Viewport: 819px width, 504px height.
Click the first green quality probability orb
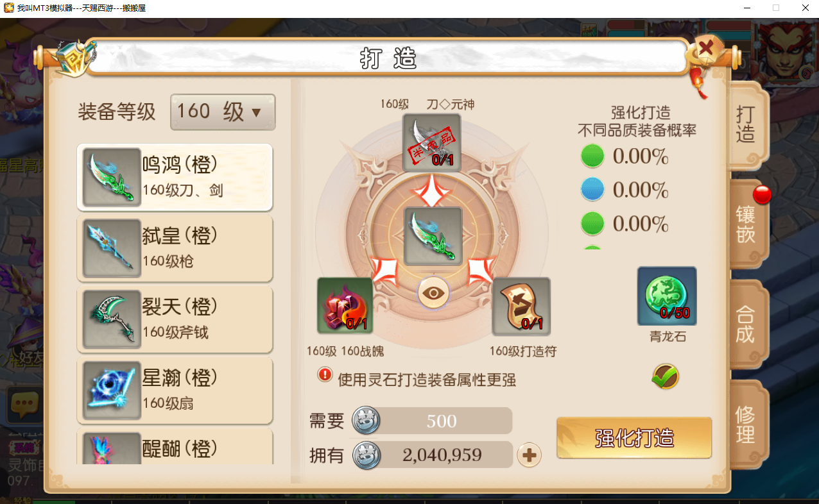pos(592,156)
